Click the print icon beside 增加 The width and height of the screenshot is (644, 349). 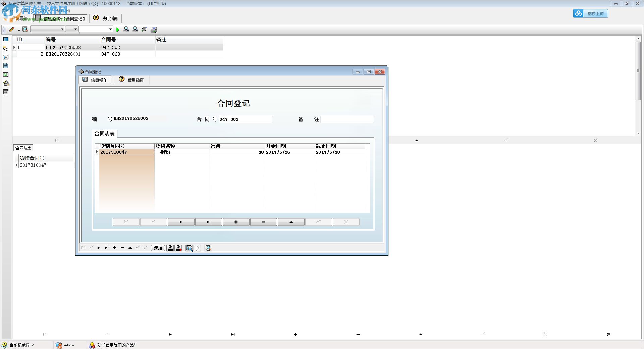[170, 248]
